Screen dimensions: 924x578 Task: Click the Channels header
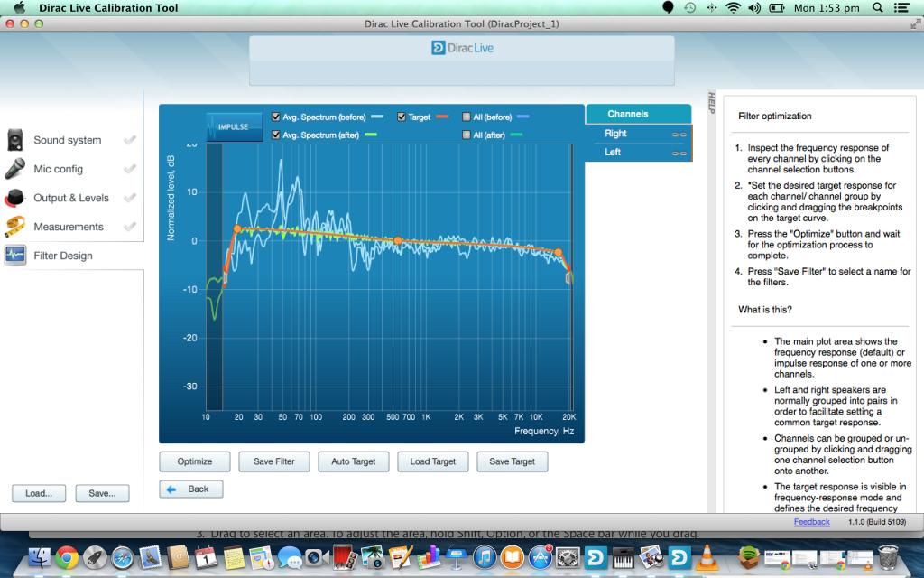point(638,114)
